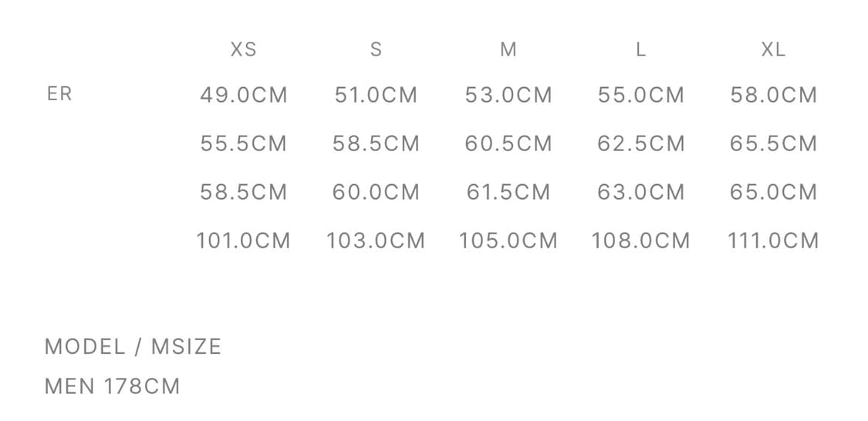Click the MODEL / MSIZE text

click(x=133, y=346)
